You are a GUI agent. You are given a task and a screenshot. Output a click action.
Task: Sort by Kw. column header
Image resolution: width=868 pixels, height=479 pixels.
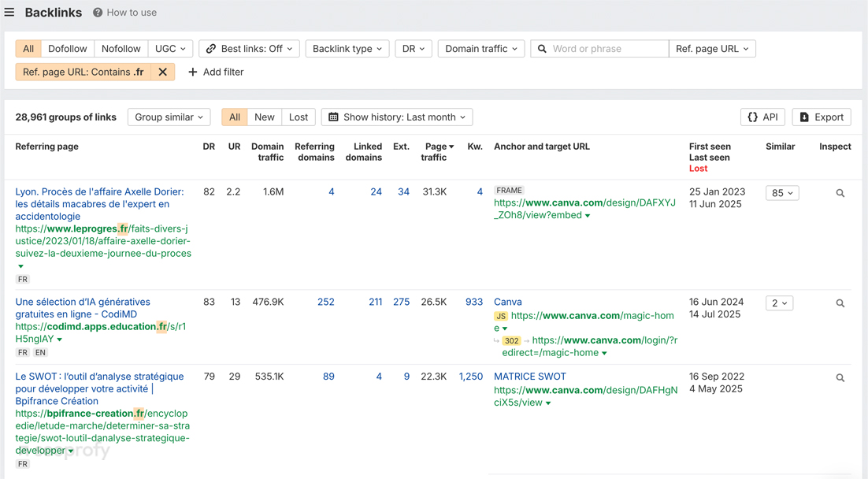click(475, 147)
